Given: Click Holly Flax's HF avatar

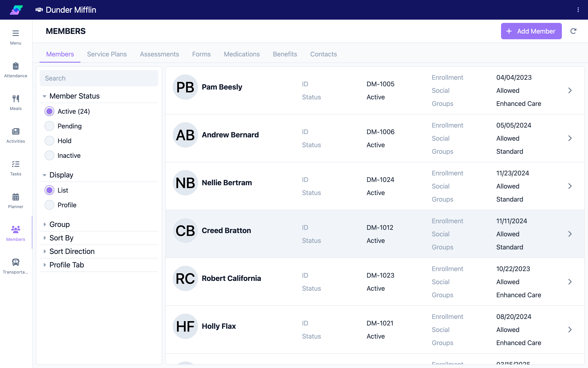Looking at the screenshot, I should (x=185, y=326).
